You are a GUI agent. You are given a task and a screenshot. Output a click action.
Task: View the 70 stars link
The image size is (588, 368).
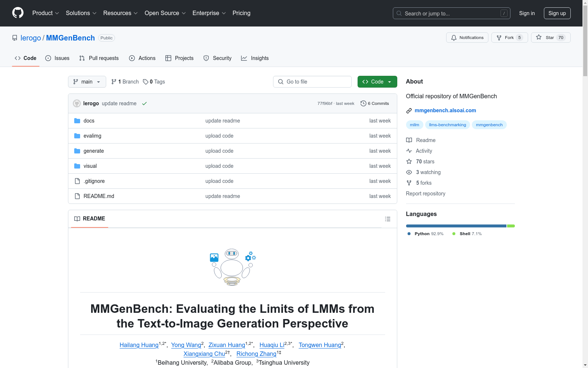click(x=420, y=162)
